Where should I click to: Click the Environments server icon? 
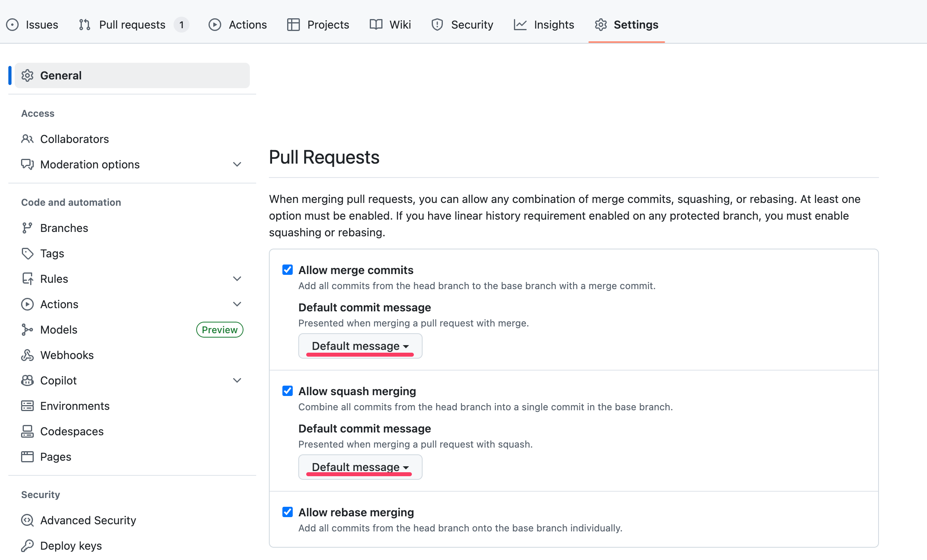point(27,406)
